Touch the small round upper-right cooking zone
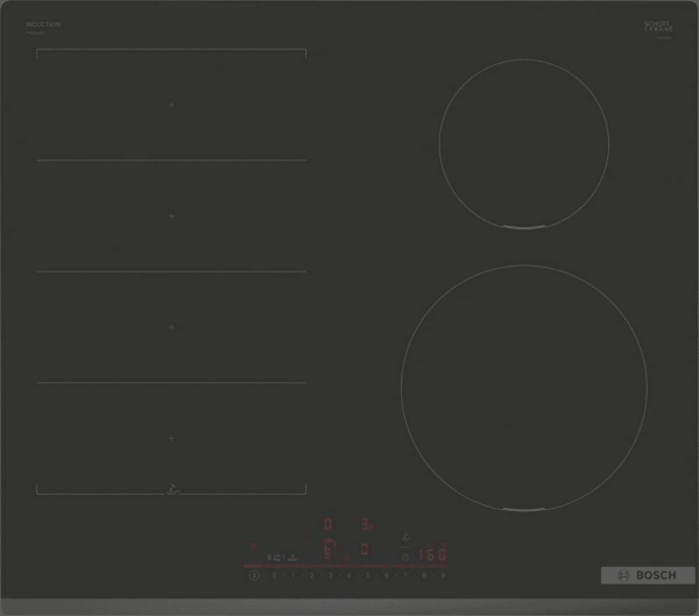The image size is (699, 616). (524, 143)
